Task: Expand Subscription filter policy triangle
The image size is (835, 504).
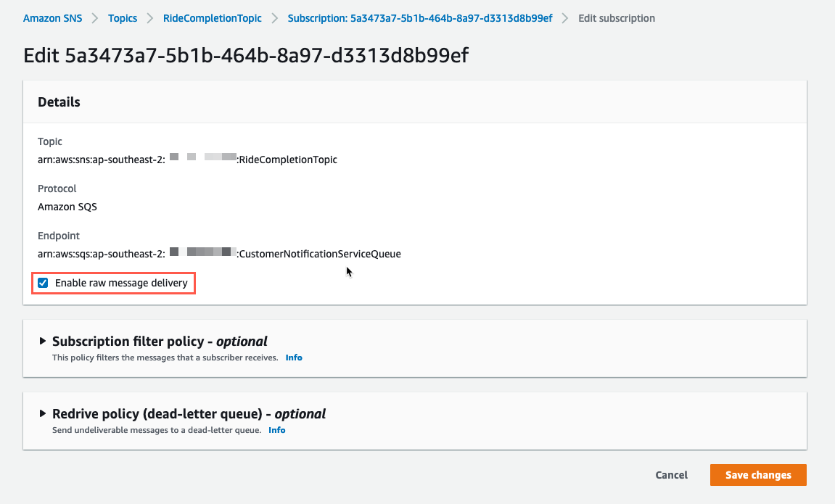Action: click(43, 341)
